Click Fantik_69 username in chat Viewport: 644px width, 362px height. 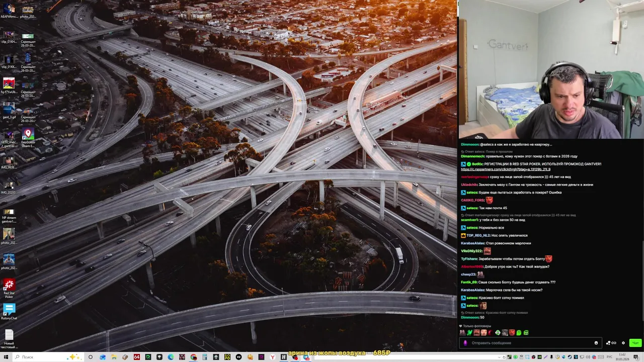(x=469, y=282)
